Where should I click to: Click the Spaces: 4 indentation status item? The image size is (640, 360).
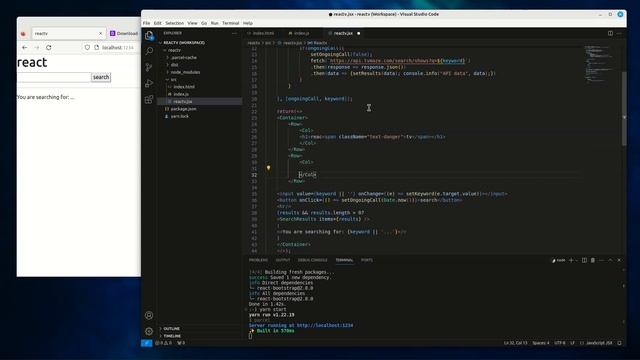541,343
